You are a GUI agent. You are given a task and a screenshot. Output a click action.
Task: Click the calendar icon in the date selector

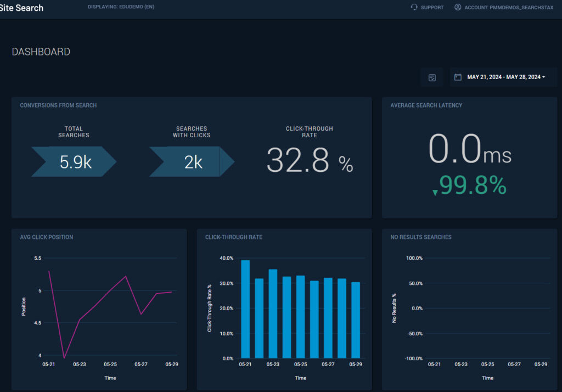click(x=458, y=77)
